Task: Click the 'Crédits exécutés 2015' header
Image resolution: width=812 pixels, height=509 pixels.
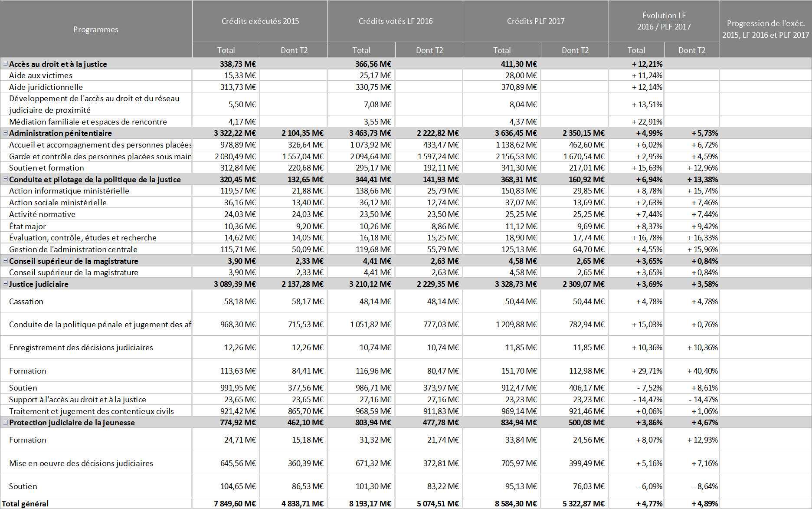Action: point(260,21)
